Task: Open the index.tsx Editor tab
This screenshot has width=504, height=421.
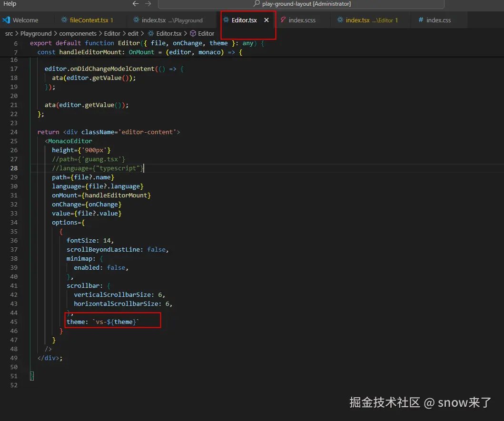Action: pyautogui.click(x=372, y=20)
